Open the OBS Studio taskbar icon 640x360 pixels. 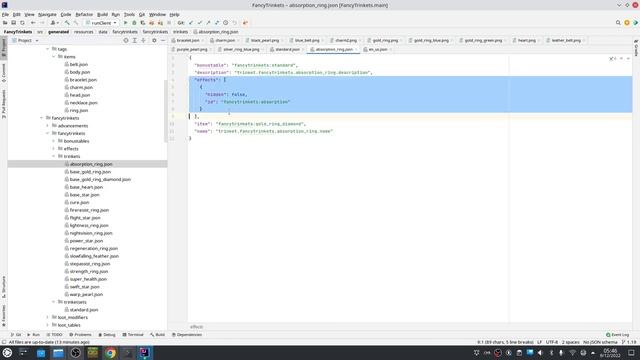76,353
